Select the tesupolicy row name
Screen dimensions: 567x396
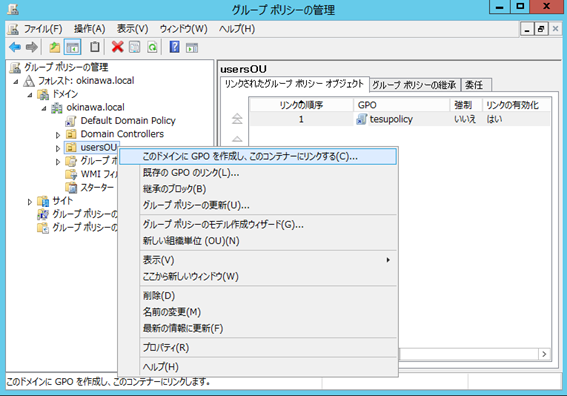click(x=391, y=119)
